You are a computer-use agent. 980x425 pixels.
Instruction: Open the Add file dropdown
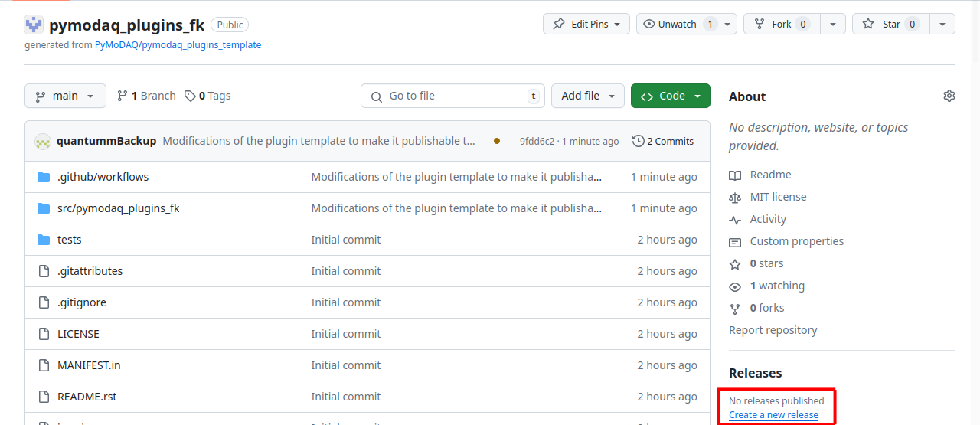click(x=588, y=96)
